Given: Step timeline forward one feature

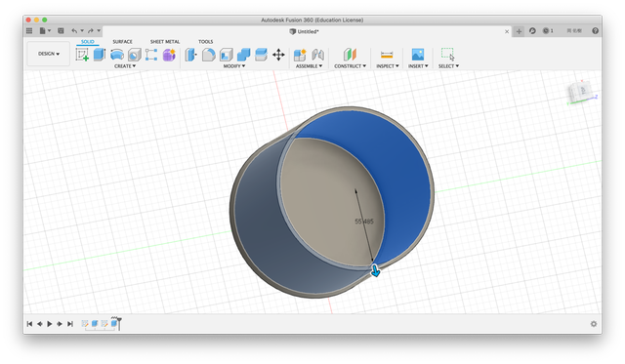Looking at the screenshot, I should pyautogui.click(x=60, y=324).
